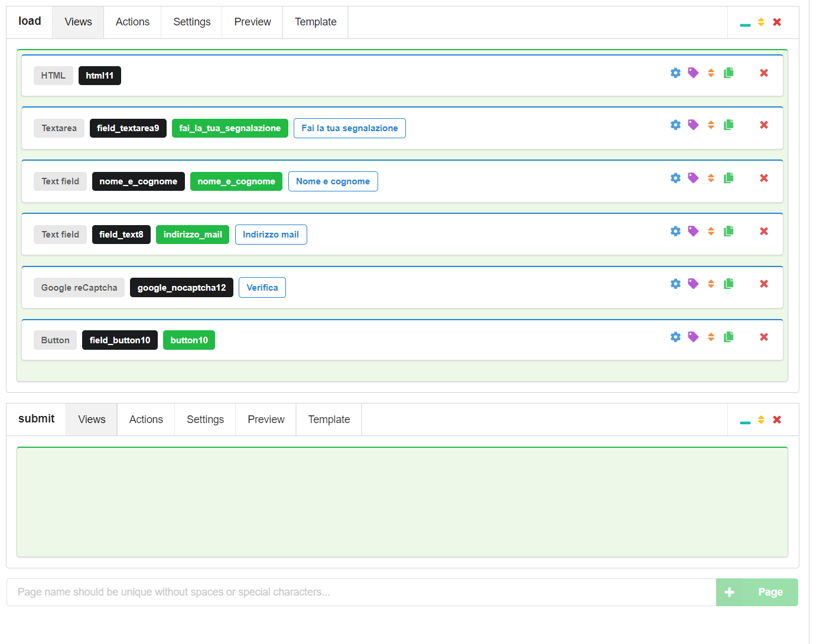This screenshot has height=644, width=813.
Task: Open settings gear for the Button row
Action: tap(675, 337)
